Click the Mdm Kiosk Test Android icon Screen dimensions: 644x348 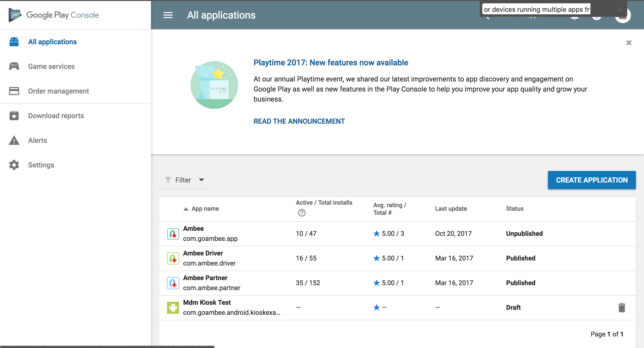[173, 308]
